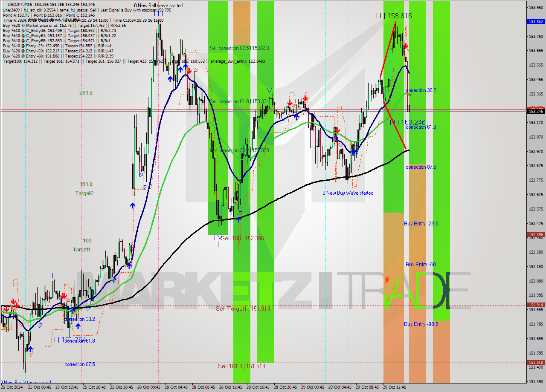Click the '29 Oct 00:45' time axis label
546x392 pixels.
pos(312,387)
